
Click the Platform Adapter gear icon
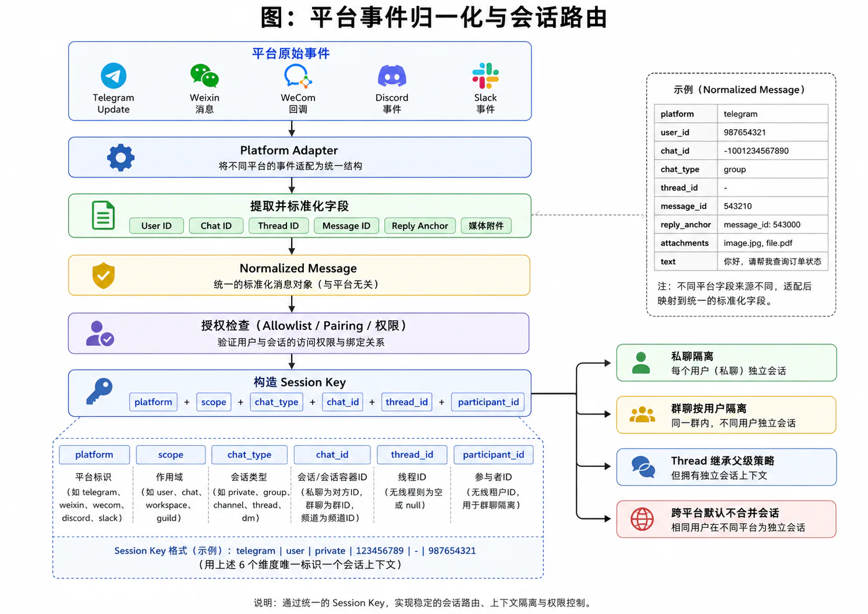coord(121,157)
